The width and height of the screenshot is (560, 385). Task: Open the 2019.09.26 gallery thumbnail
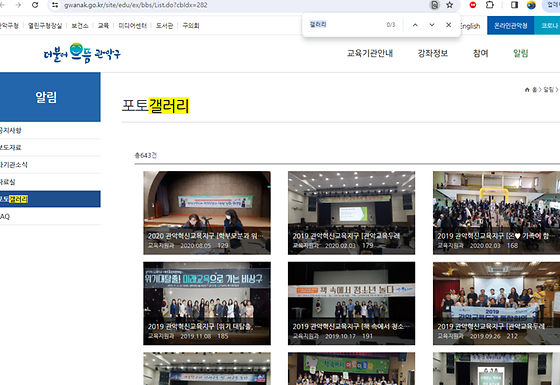(x=496, y=303)
